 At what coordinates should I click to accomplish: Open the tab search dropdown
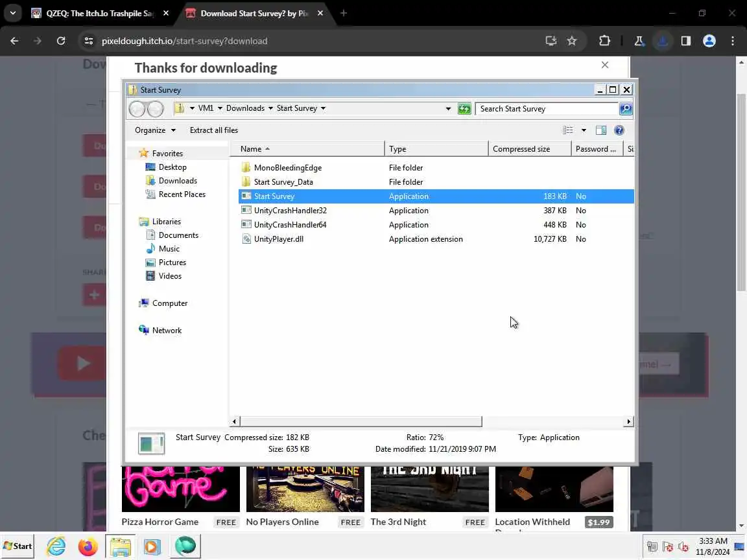13,14
